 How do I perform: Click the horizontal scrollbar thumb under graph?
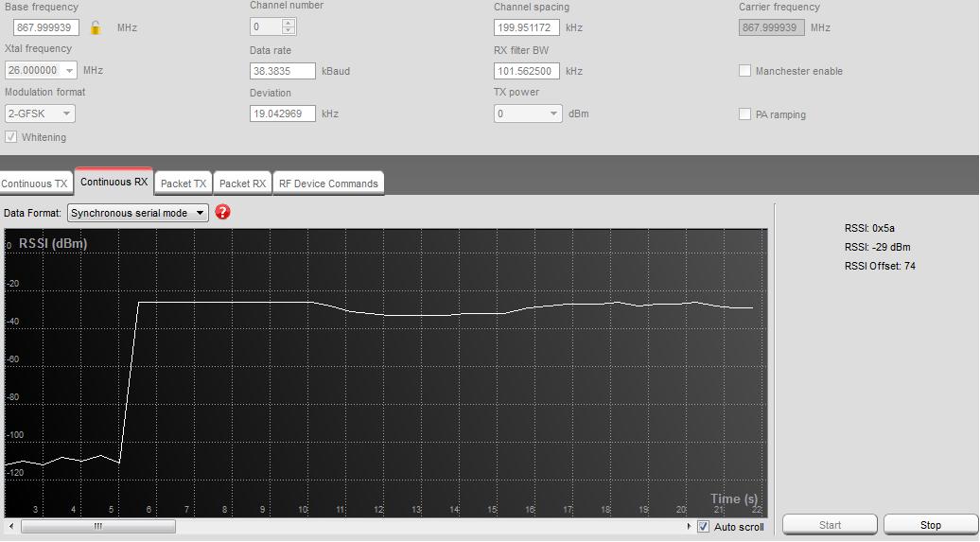tap(98, 526)
